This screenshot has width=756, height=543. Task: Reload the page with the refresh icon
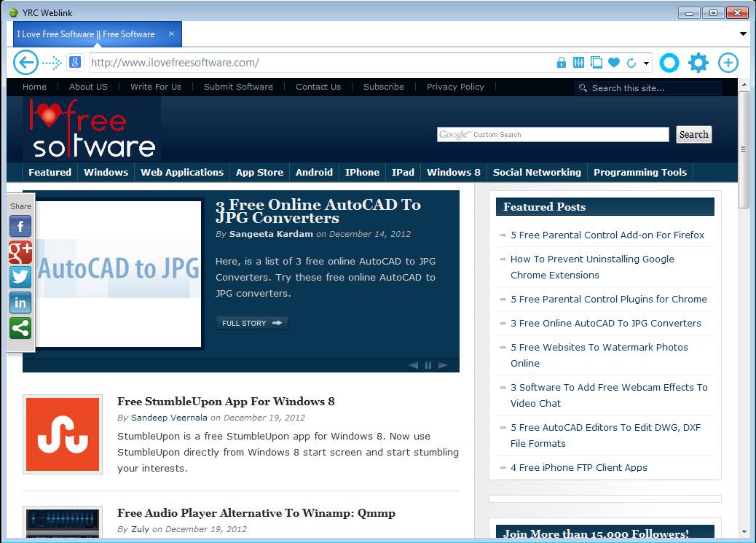pos(631,63)
